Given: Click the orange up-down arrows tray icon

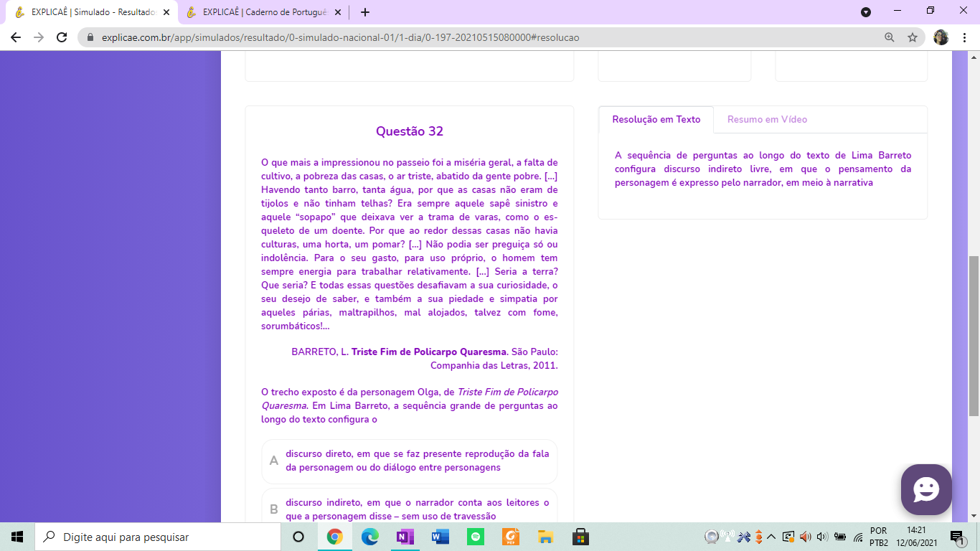Looking at the screenshot, I should (x=758, y=537).
